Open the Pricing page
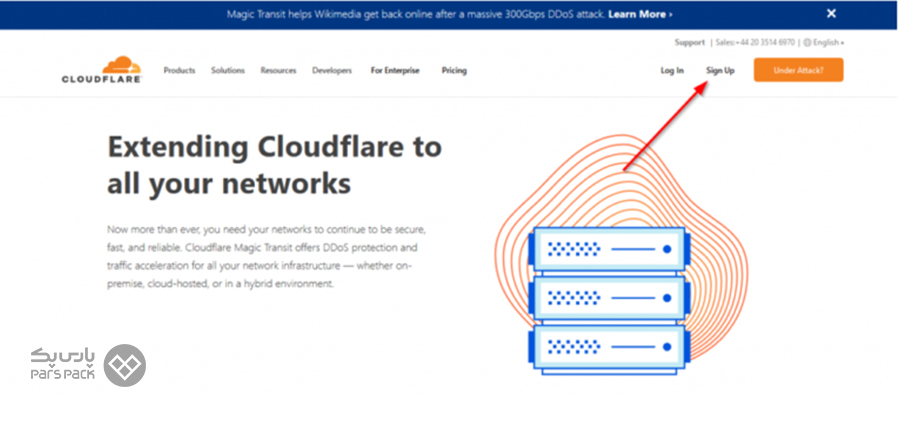Image resolution: width=900 pixels, height=421 pixels. coord(454,70)
